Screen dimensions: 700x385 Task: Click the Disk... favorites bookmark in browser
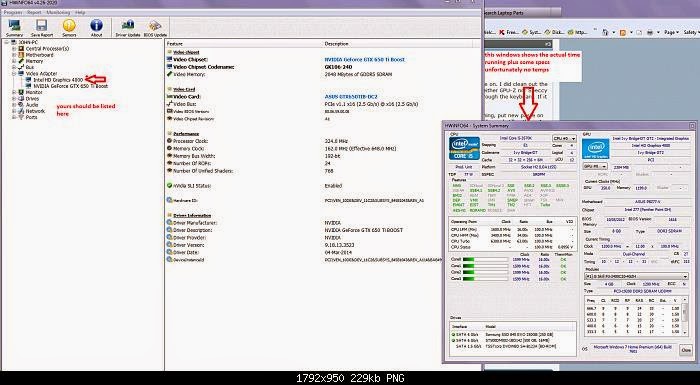[554, 32]
